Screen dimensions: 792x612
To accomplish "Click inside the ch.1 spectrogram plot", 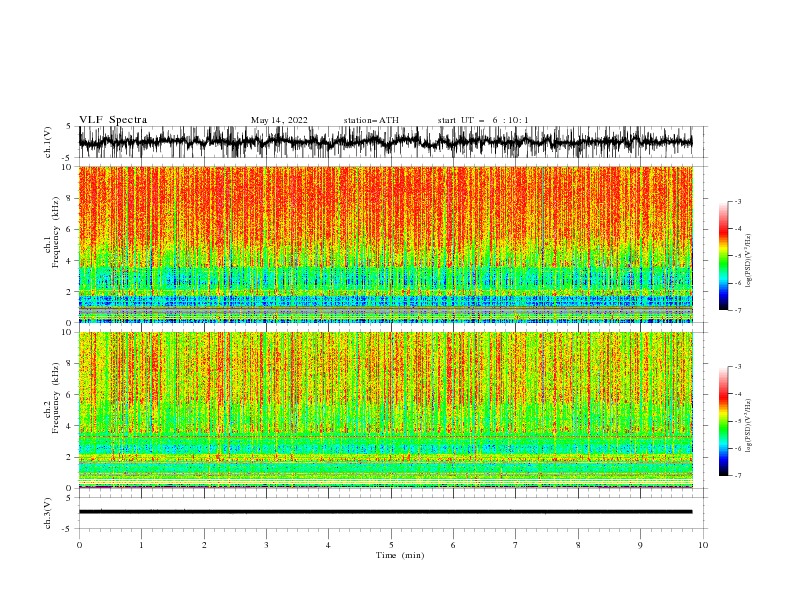I will coord(385,244).
